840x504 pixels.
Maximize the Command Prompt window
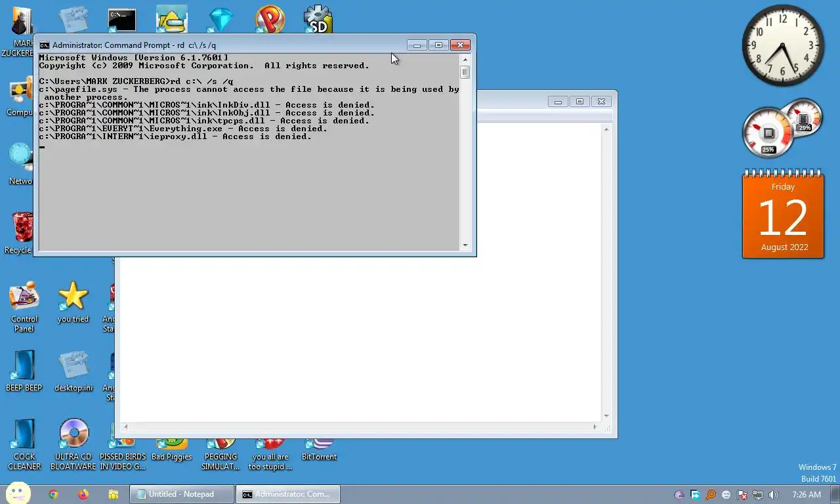[438, 45]
